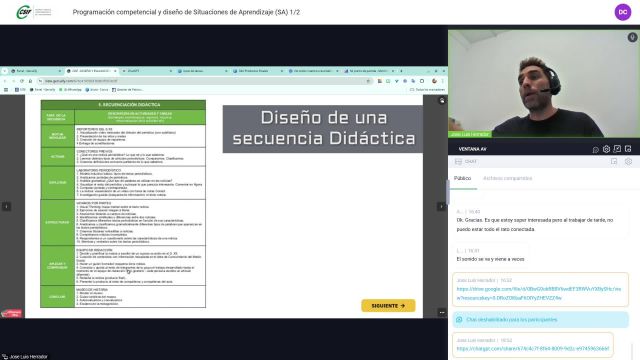The width and height of the screenshot is (640, 360).
Task: Switch to the ChatGPT browser tab
Action: (147, 71)
